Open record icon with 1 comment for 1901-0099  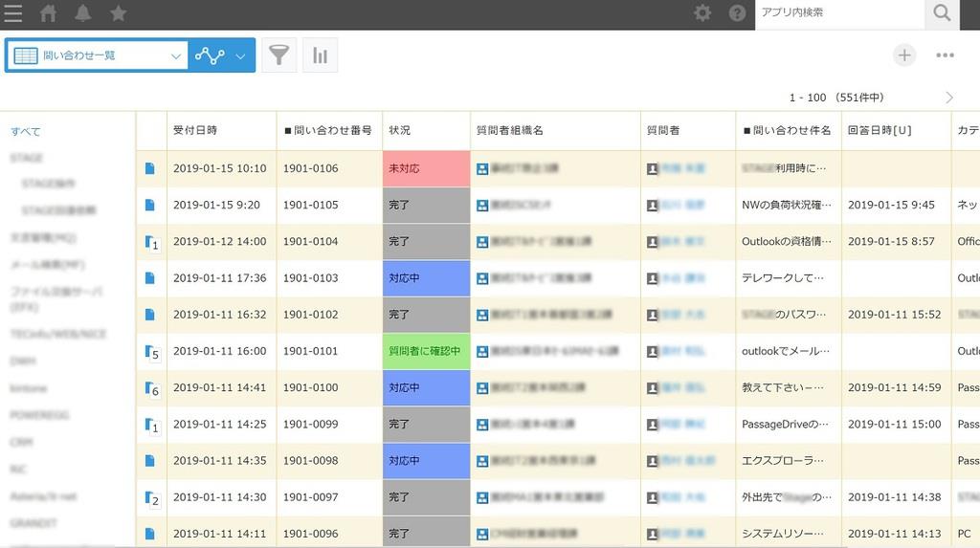coord(152,426)
